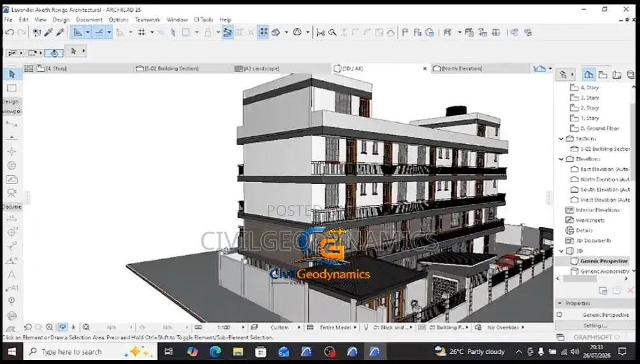Click the Redo arrow icon

coord(22,32)
